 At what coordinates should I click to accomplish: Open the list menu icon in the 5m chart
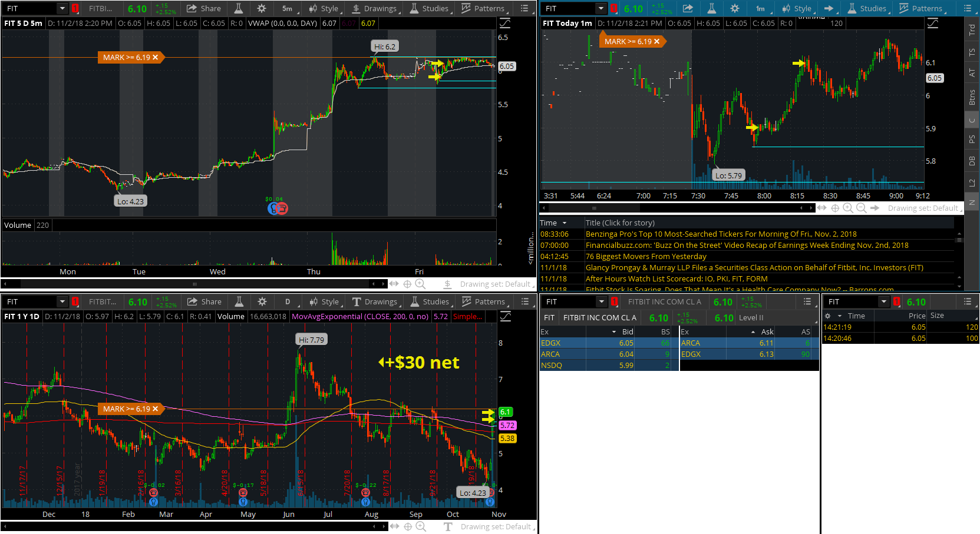click(524, 8)
